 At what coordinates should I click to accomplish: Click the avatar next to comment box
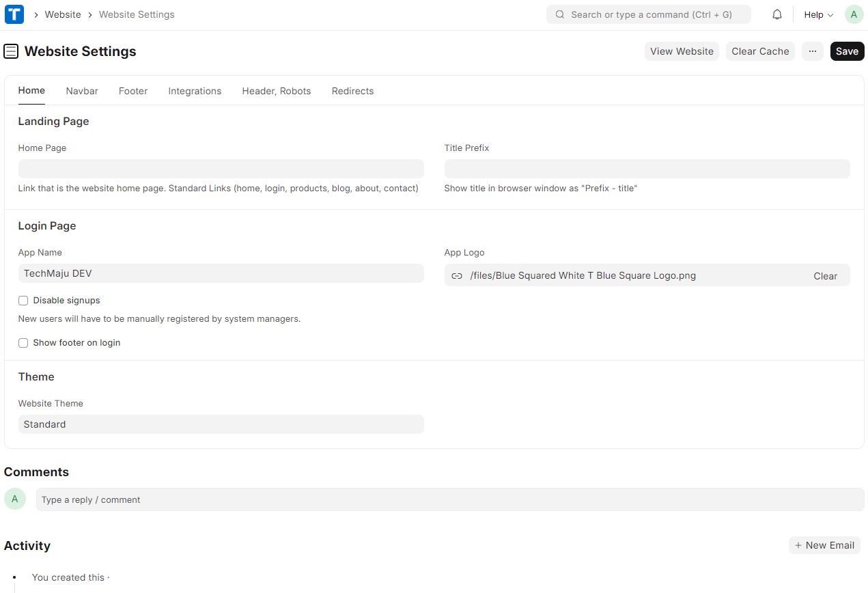(x=15, y=499)
